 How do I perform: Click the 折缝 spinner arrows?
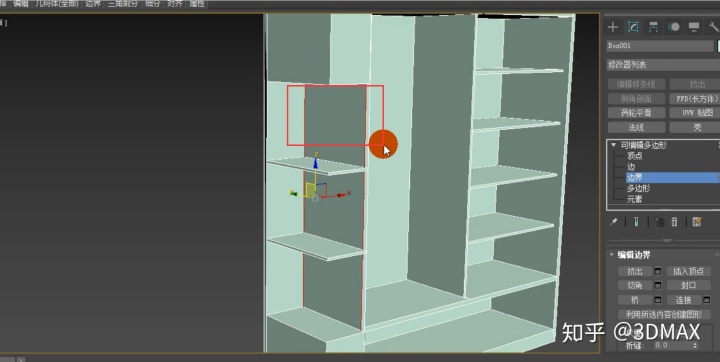[695, 345]
